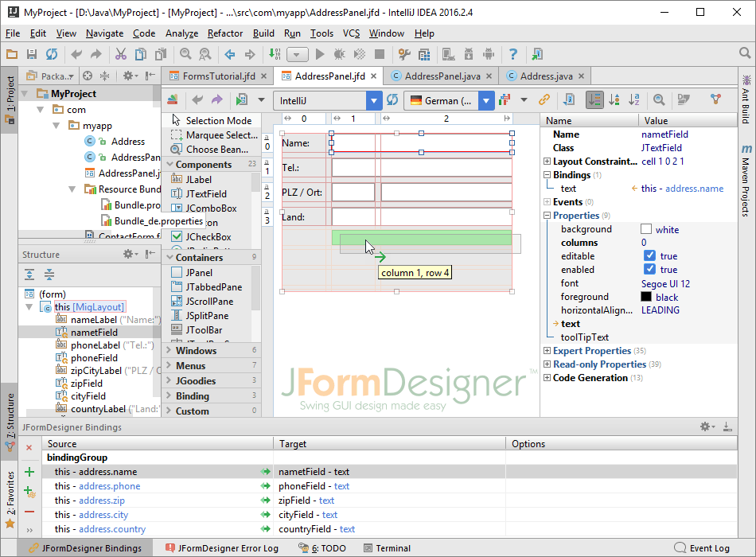Click the orange Bindings link icon in designer toolbar
This screenshot has width=756, height=557.
pyautogui.click(x=544, y=99)
